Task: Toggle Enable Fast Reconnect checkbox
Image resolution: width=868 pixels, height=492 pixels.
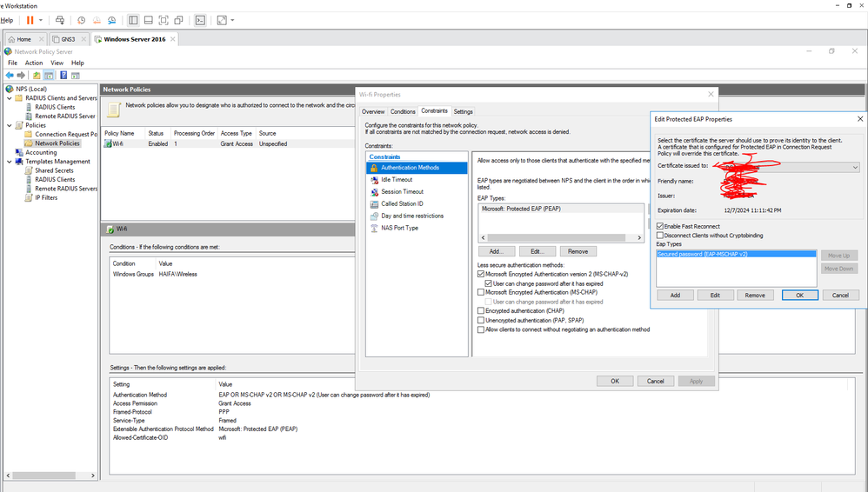Action: coord(660,226)
